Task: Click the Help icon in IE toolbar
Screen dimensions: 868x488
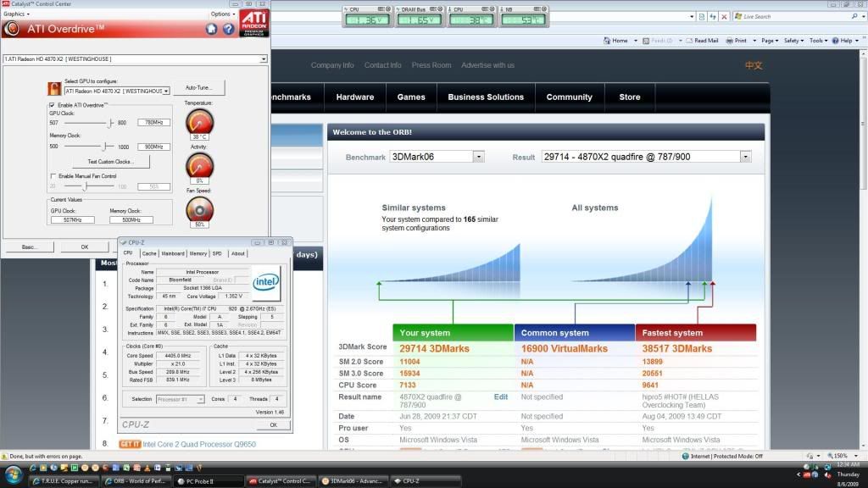Action: click(835, 41)
